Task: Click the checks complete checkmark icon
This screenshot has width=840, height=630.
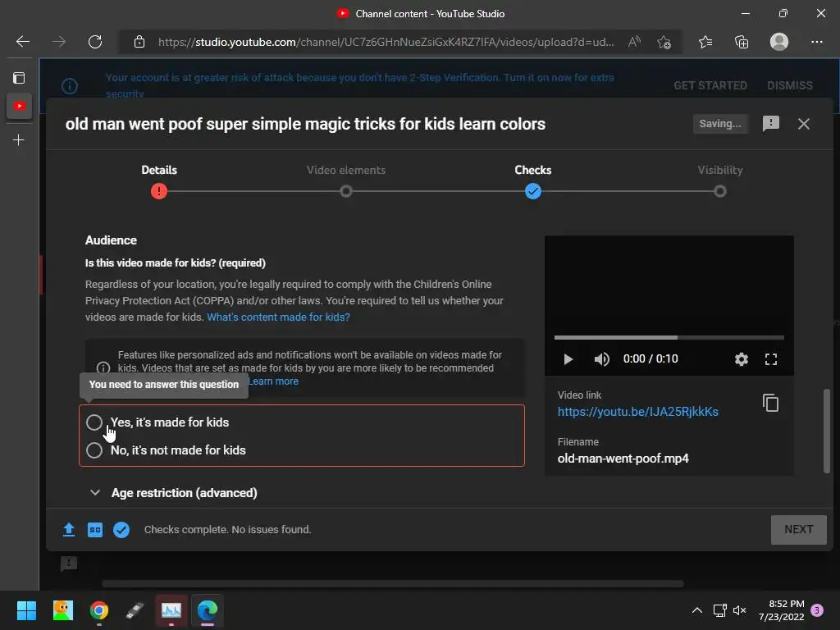Action: point(121,529)
